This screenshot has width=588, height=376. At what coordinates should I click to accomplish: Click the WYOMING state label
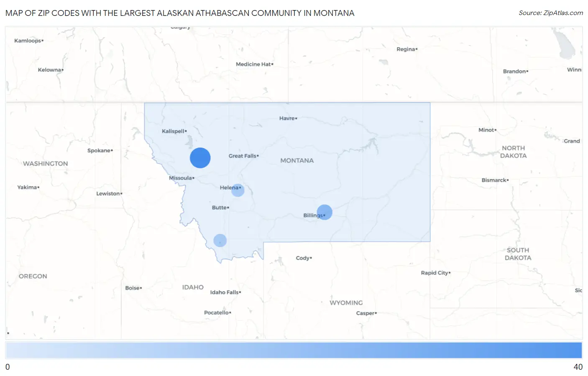[346, 303]
